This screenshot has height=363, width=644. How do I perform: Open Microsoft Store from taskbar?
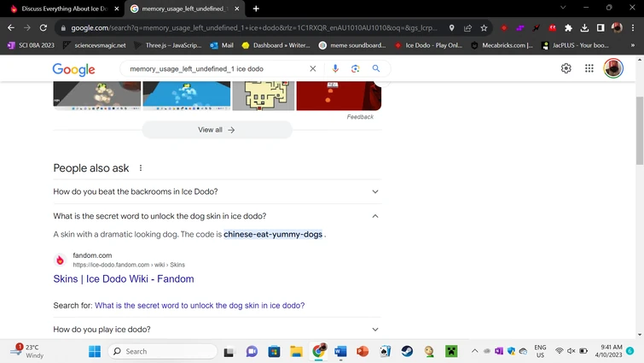(x=274, y=352)
